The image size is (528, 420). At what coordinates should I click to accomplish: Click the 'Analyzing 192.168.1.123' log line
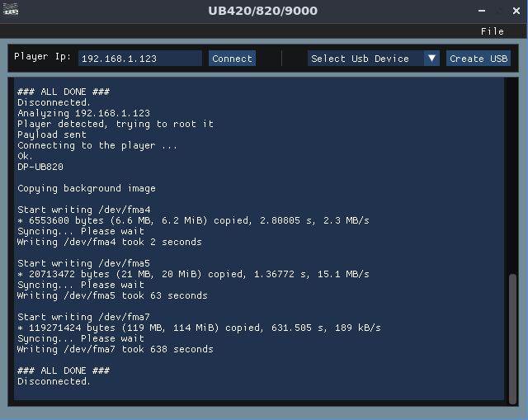coord(83,113)
